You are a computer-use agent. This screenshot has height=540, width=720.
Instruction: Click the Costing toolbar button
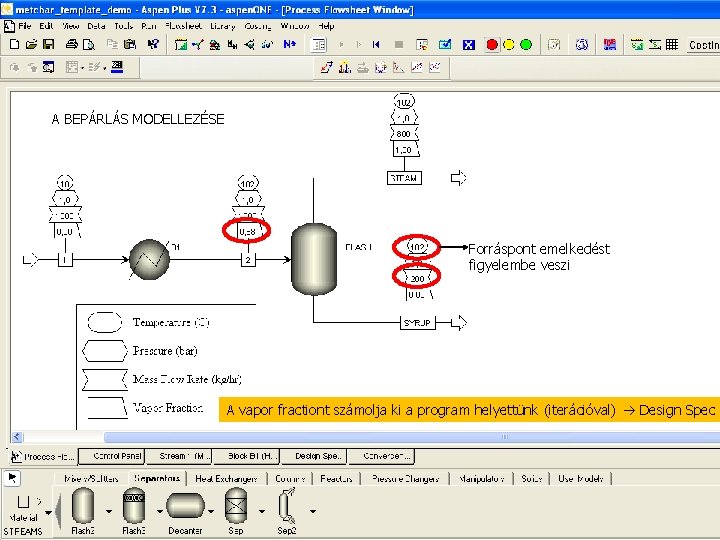tap(703, 45)
